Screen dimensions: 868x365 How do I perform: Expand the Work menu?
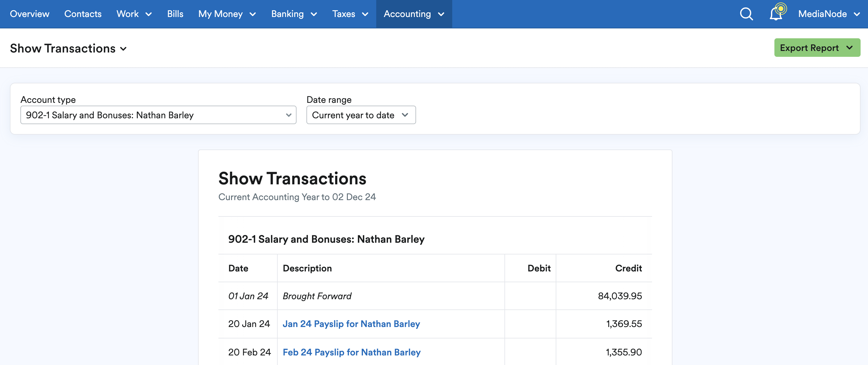coord(134,14)
